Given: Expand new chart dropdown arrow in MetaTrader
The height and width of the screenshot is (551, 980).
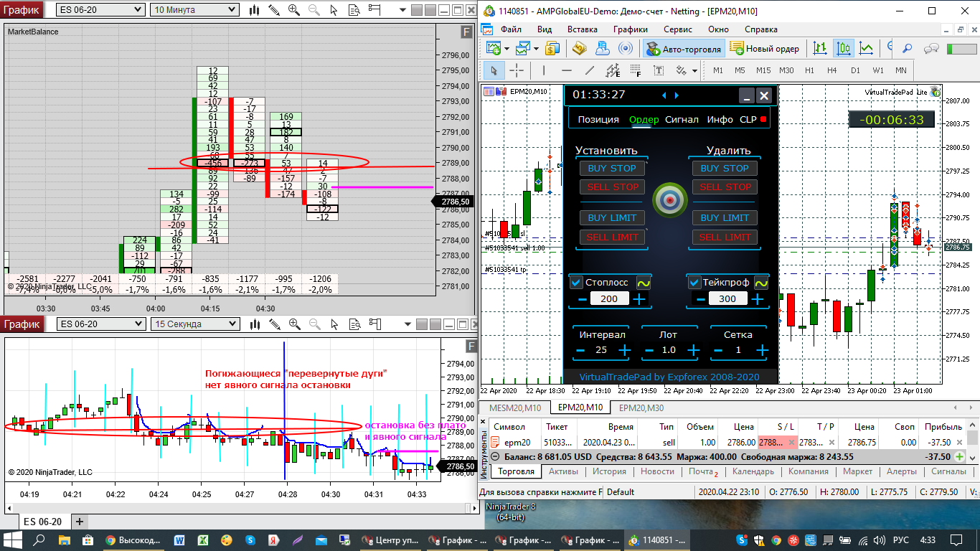Looking at the screenshot, I should (507, 48).
